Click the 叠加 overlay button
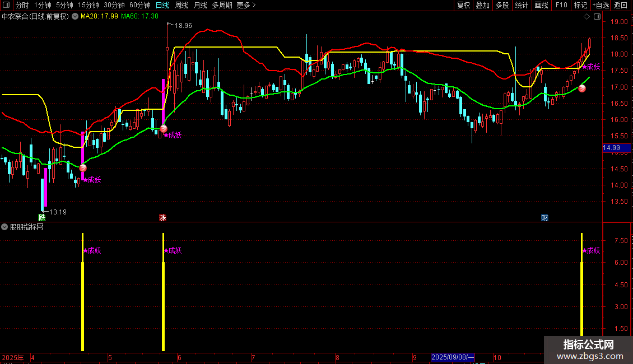Screen dimensions: 633x364 tap(482, 5)
